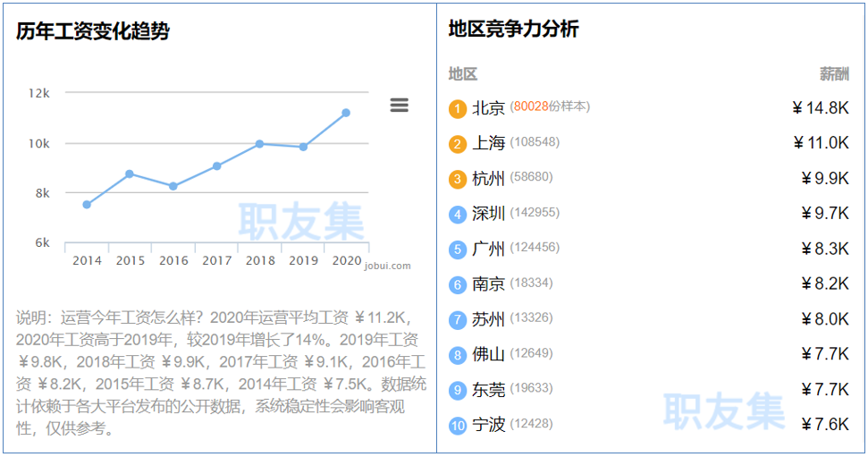Click the ¥14.8K salary value
868x457 pixels.
pos(821,108)
